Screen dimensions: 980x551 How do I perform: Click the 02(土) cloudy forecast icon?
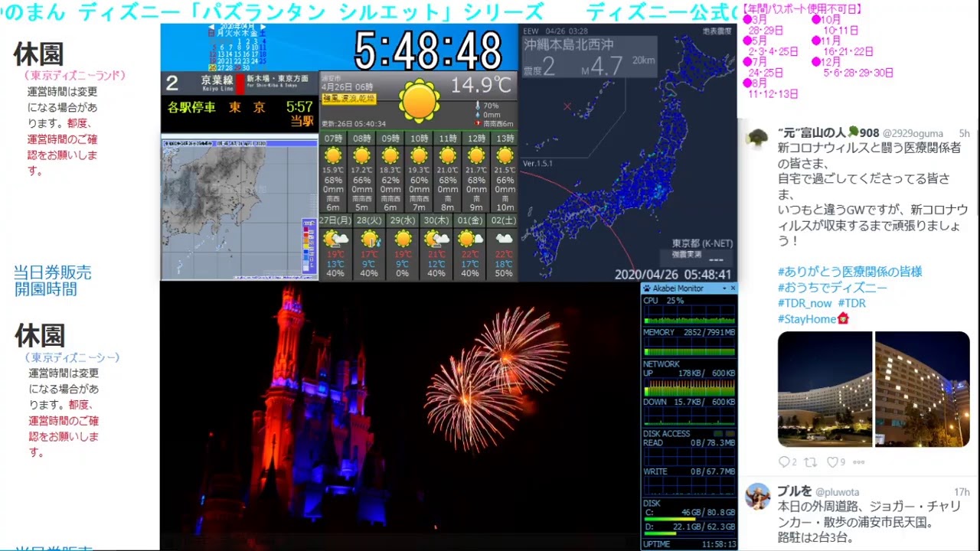click(x=504, y=239)
